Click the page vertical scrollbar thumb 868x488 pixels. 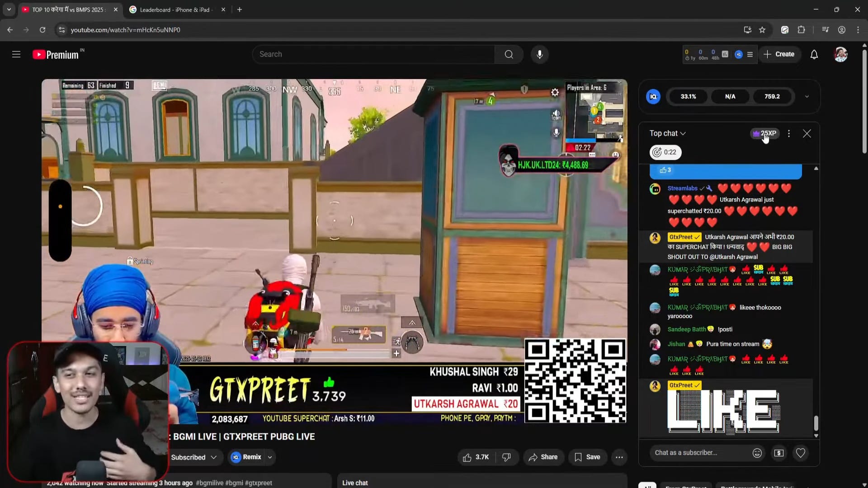864,102
